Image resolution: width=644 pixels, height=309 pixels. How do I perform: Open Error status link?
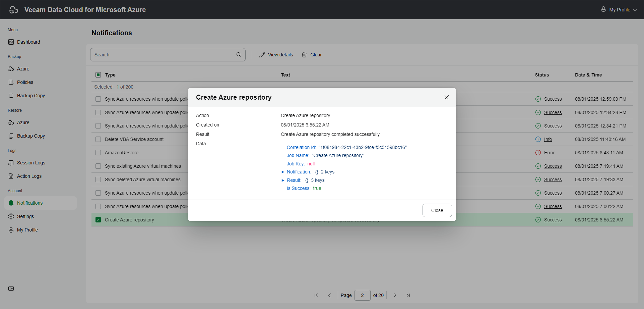(549, 153)
